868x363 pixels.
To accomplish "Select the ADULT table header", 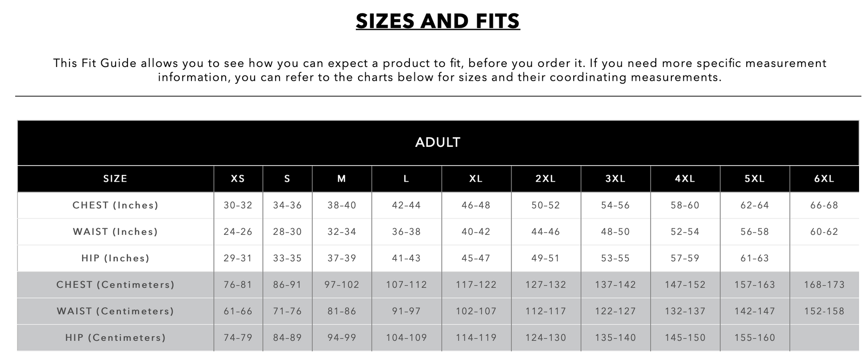I will [x=438, y=142].
